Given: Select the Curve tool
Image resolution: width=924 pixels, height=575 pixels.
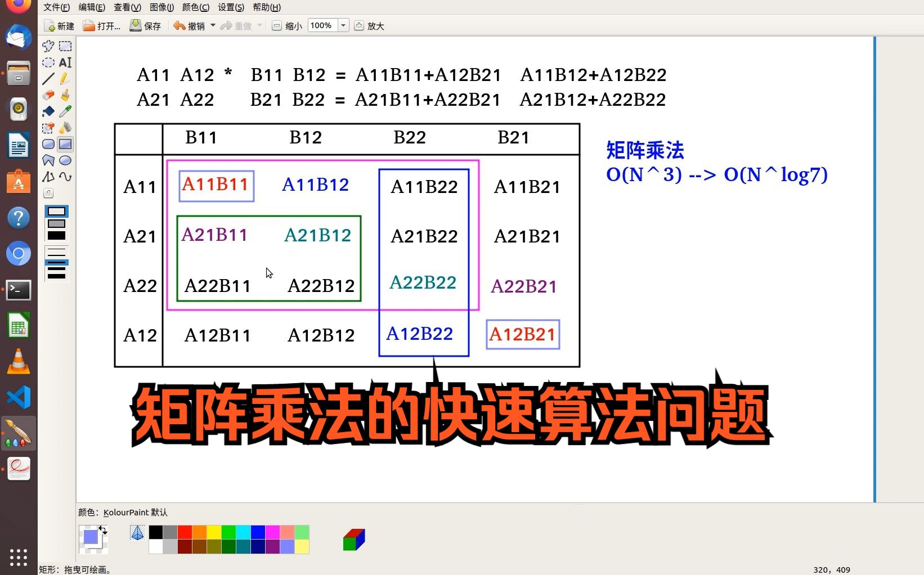Looking at the screenshot, I should (65, 177).
